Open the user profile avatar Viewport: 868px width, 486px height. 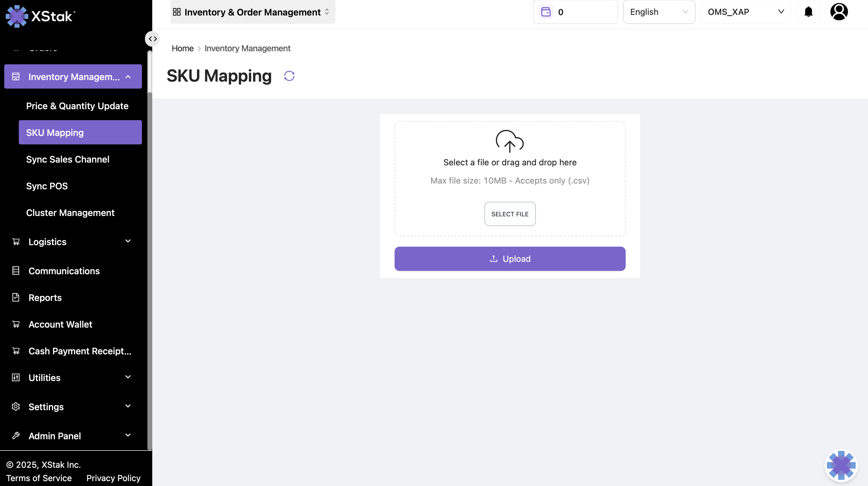click(839, 12)
